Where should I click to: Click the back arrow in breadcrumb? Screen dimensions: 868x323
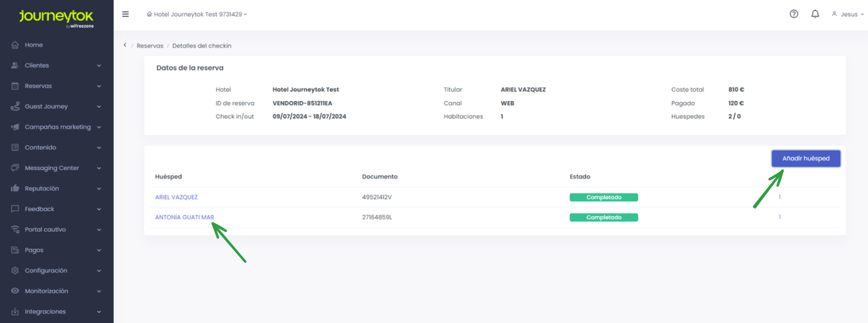(x=125, y=45)
